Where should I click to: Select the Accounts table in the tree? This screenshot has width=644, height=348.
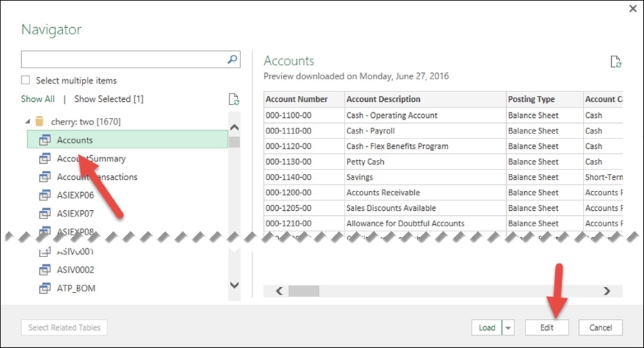[x=75, y=140]
